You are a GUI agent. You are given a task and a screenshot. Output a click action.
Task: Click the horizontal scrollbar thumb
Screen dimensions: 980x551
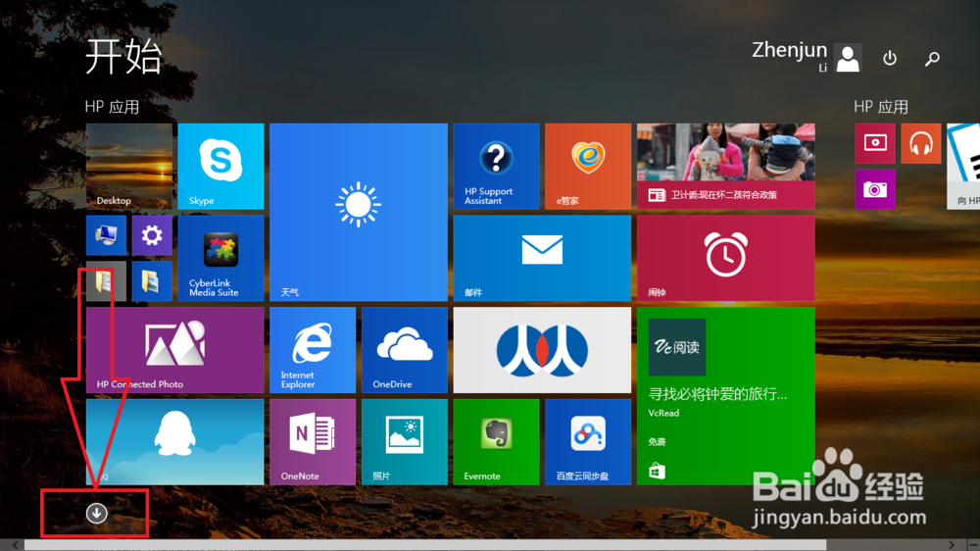coord(425,545)
